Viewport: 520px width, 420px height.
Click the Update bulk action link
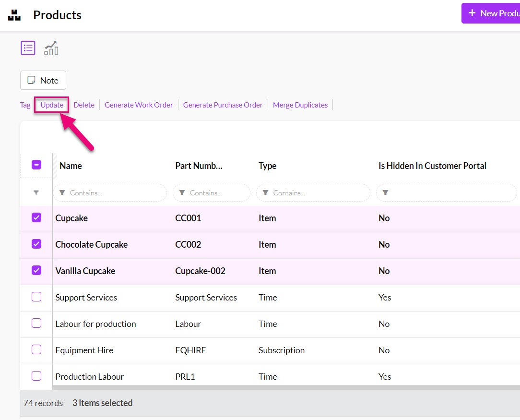52,105
